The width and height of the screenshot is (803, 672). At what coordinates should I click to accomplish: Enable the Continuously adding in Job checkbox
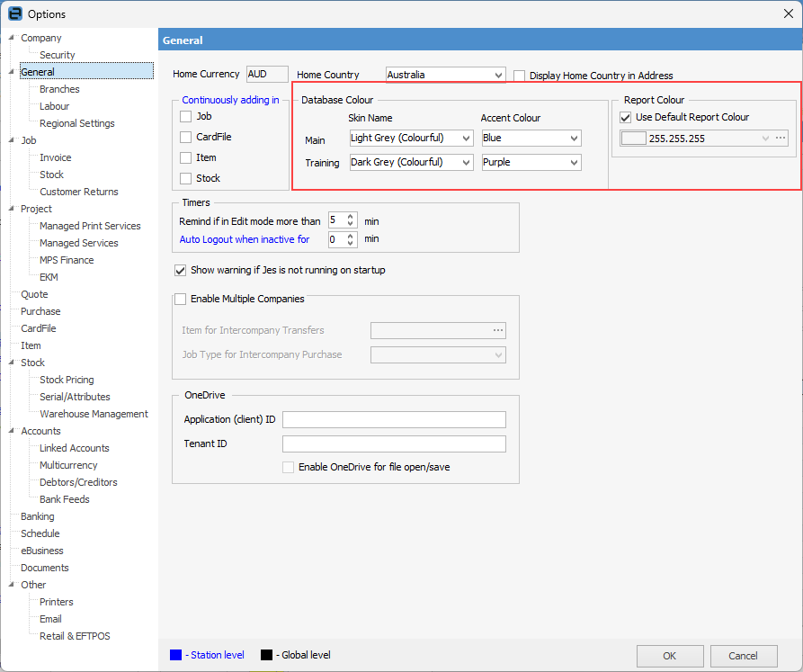click(186, 117)
